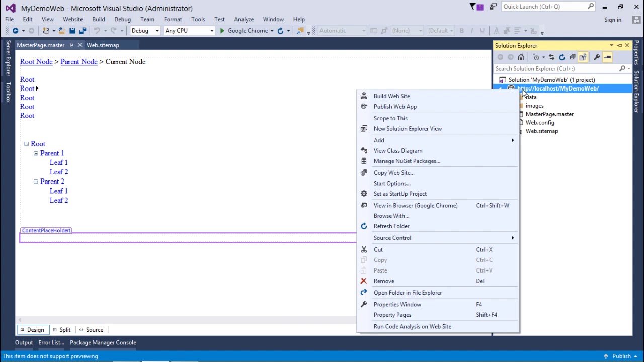Refresh Solution Explorer with the refresh icon

(x=562, y=57)
